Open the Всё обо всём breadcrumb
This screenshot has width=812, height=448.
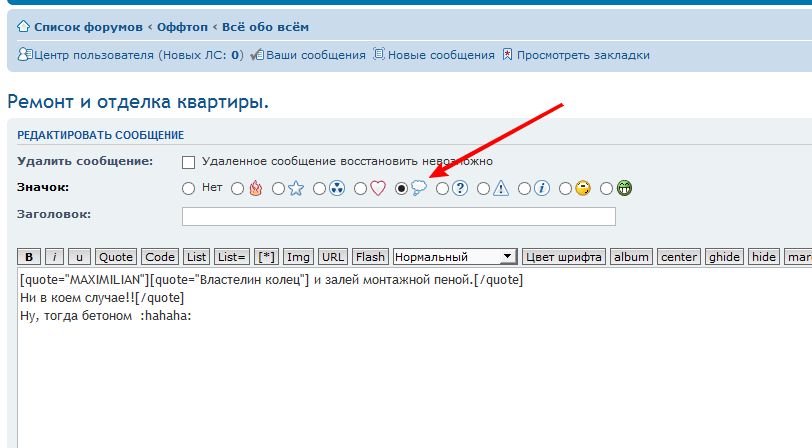click(265, 27)
